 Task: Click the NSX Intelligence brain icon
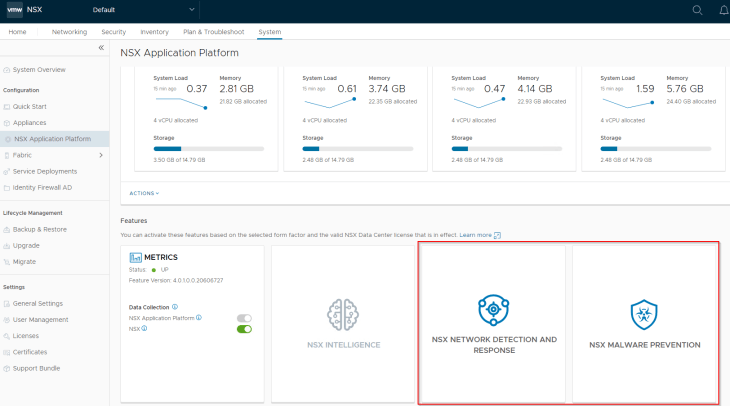point(343,315)
